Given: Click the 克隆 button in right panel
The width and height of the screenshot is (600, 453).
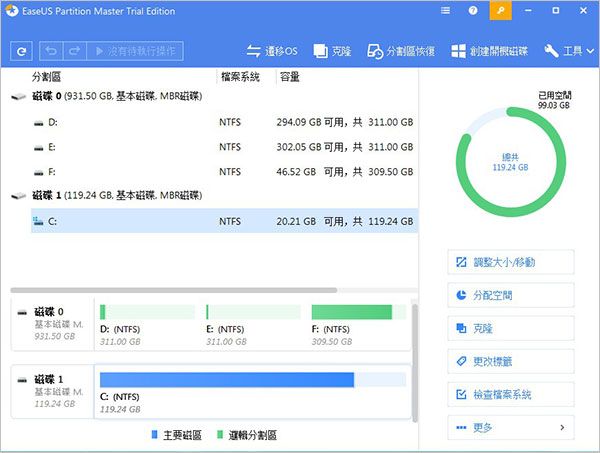Looking at the screenshot, I should 511,328.
